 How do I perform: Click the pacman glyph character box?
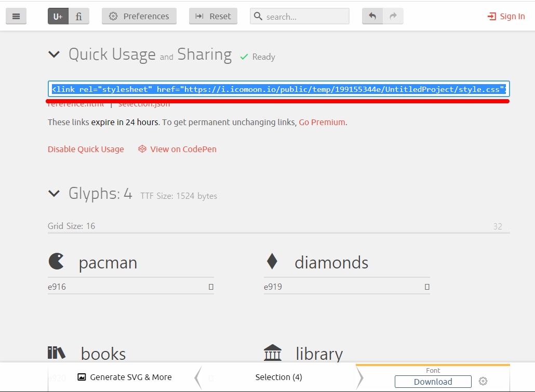[211, 287]
